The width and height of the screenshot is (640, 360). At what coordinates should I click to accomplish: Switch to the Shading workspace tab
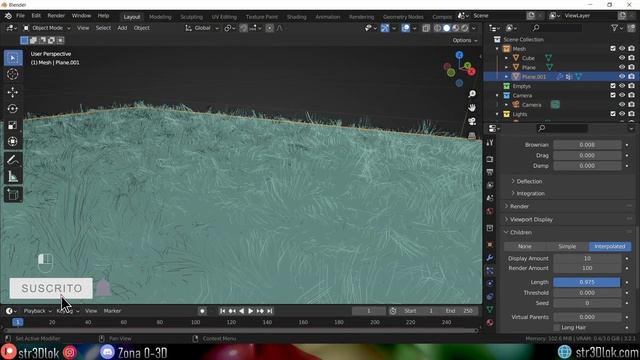pos(296,17)
